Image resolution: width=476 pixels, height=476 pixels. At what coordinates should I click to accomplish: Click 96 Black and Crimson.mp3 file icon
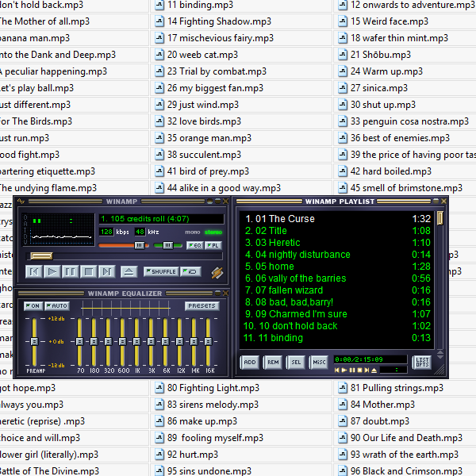[x=343, y=470]
